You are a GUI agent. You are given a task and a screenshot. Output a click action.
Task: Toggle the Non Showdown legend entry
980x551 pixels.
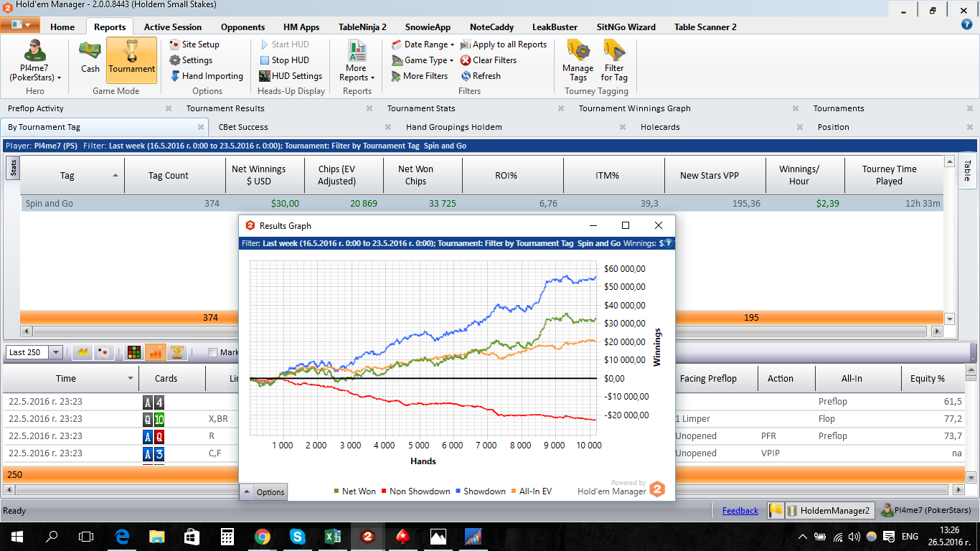[416, 491]
